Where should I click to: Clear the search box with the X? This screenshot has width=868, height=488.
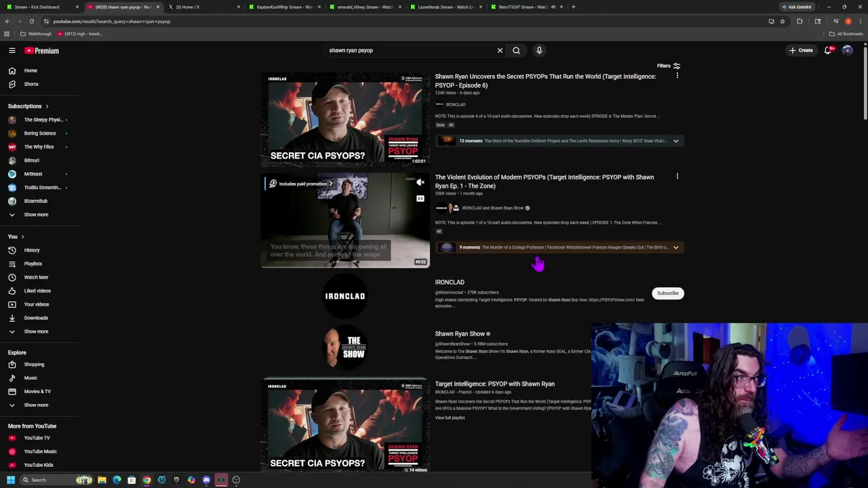tap(500, 50)
